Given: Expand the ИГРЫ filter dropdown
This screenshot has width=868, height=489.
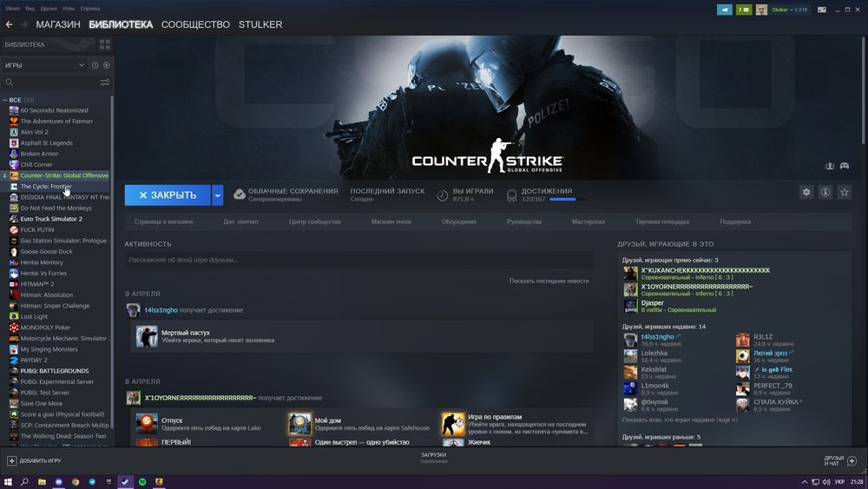Looking at the screenshot, I should coord(44,65).
